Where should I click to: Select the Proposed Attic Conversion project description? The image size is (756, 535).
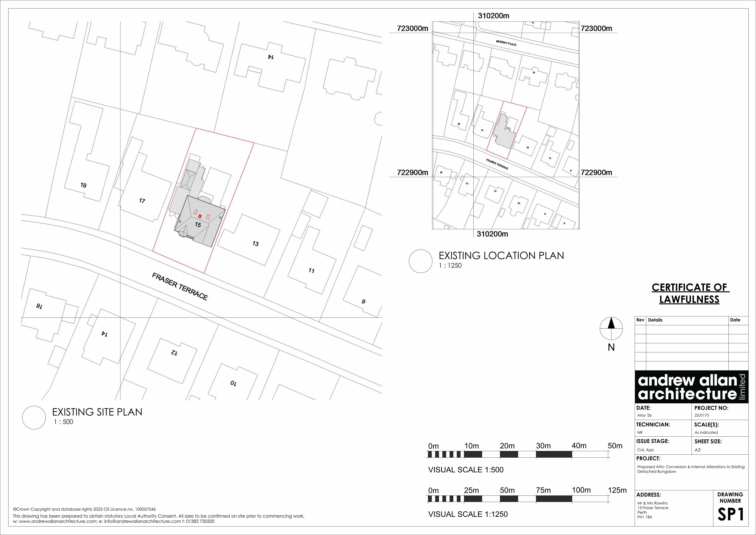coord(691,469)
